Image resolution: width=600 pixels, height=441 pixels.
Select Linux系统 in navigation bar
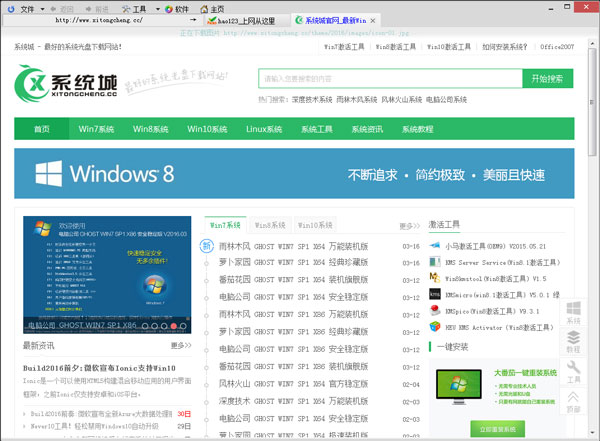264,129
